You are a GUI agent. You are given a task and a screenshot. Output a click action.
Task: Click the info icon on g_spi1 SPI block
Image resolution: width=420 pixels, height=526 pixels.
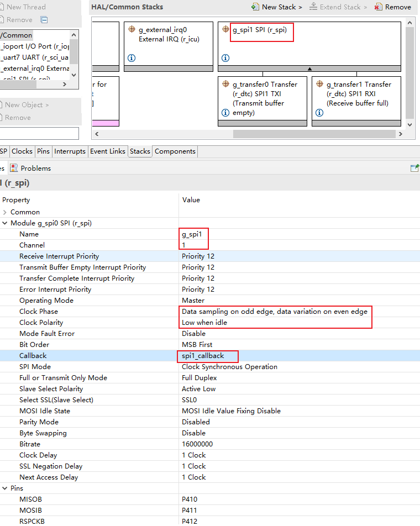click(x=225, y=58)
